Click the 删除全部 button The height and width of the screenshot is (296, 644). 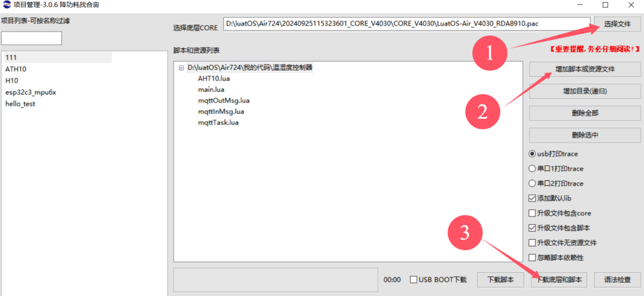tap(585, 113)
